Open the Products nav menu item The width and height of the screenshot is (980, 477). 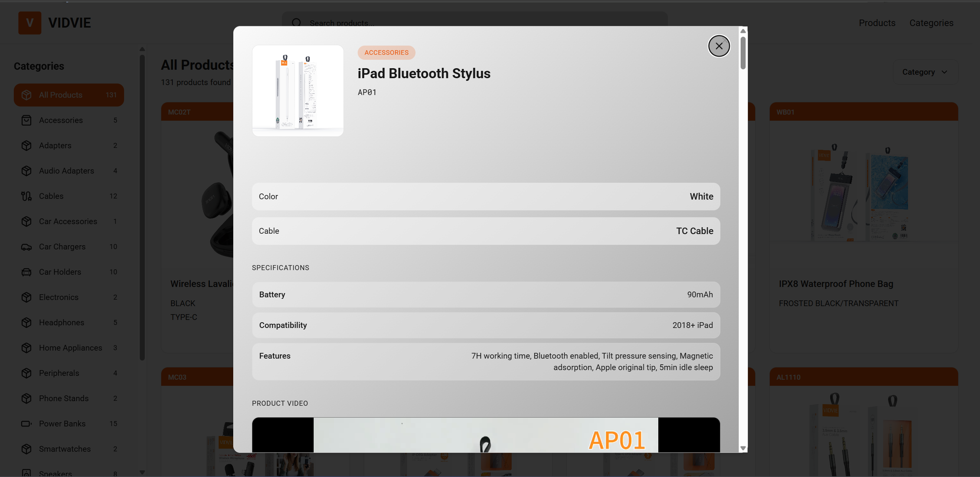877,23
